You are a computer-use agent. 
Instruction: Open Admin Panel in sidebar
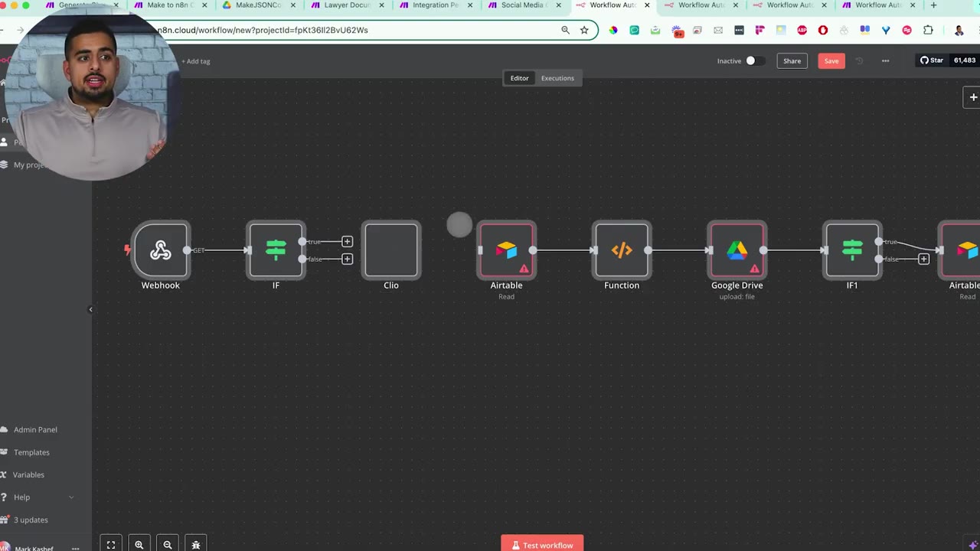click(35, 429)
